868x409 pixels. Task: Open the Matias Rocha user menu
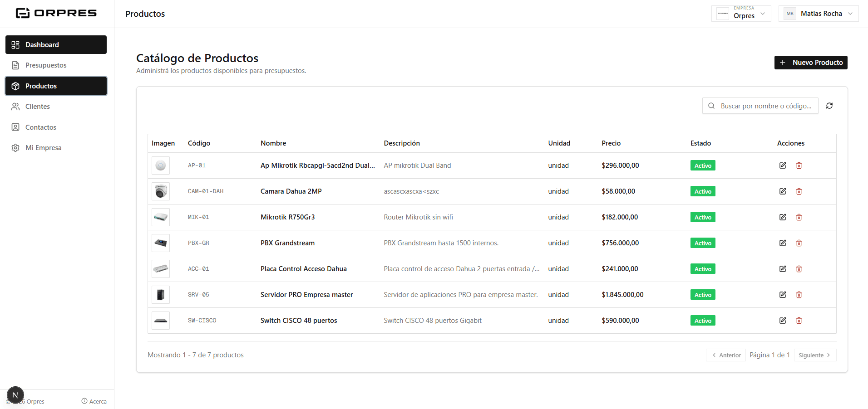point(819,14)
